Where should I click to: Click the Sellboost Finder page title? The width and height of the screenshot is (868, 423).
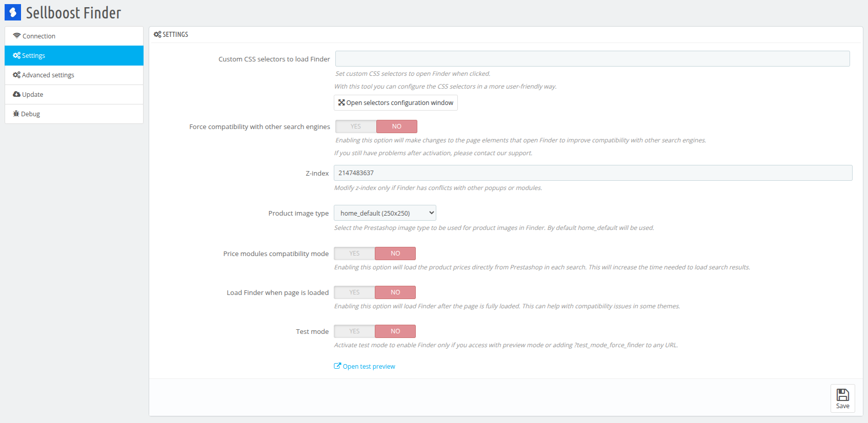[x=73, y=13]
